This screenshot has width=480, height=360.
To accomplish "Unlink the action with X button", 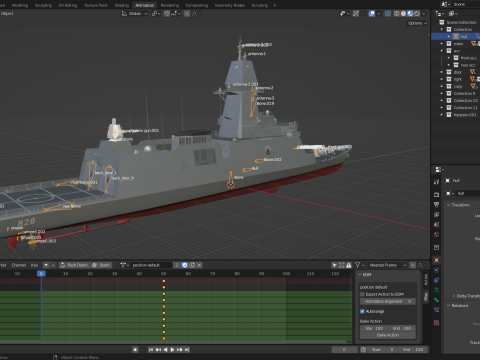I will click(199, 265).
